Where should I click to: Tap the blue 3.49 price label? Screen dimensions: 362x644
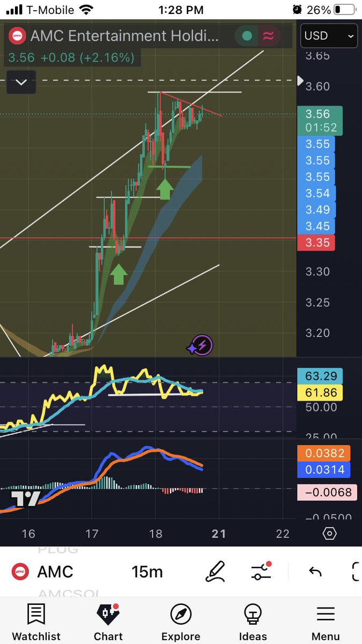pos(315,209)
